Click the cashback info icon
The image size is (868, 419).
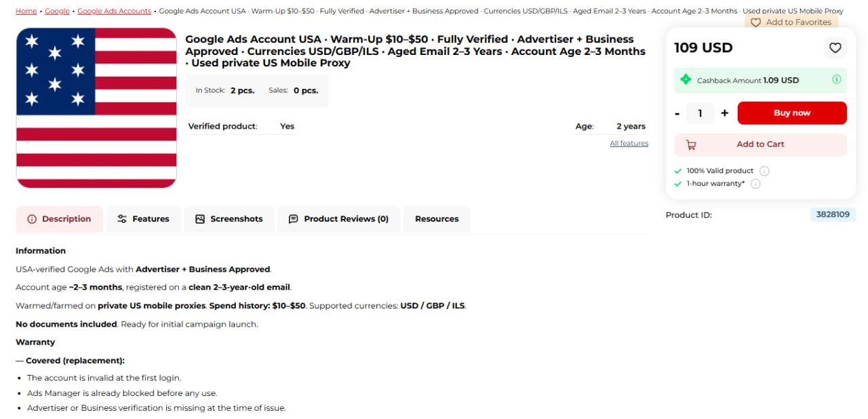click(837, 79)
